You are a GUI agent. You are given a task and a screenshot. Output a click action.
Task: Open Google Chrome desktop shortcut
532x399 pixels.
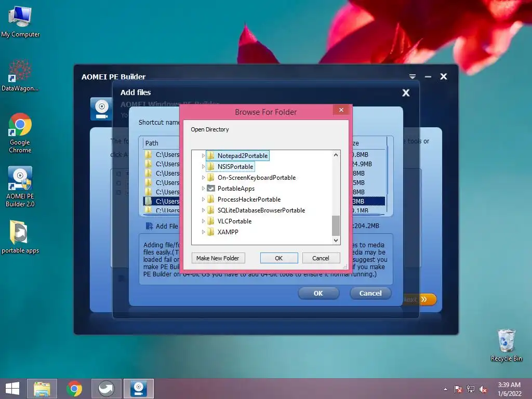(x=20, y=133)
